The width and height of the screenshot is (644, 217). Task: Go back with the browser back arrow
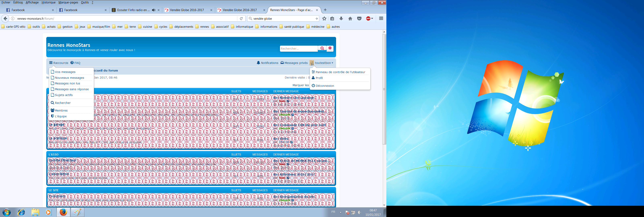[5, 18]
